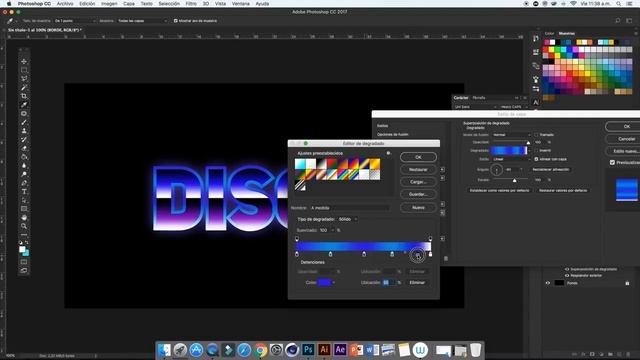Open the Capa menu

click(129, 4)
